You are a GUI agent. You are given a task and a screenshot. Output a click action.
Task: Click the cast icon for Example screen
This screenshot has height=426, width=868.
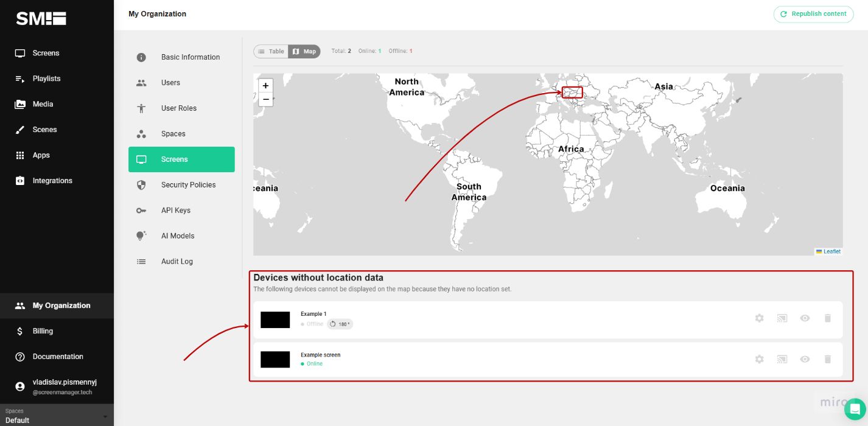pyautogui.click(x=782, y=359)
